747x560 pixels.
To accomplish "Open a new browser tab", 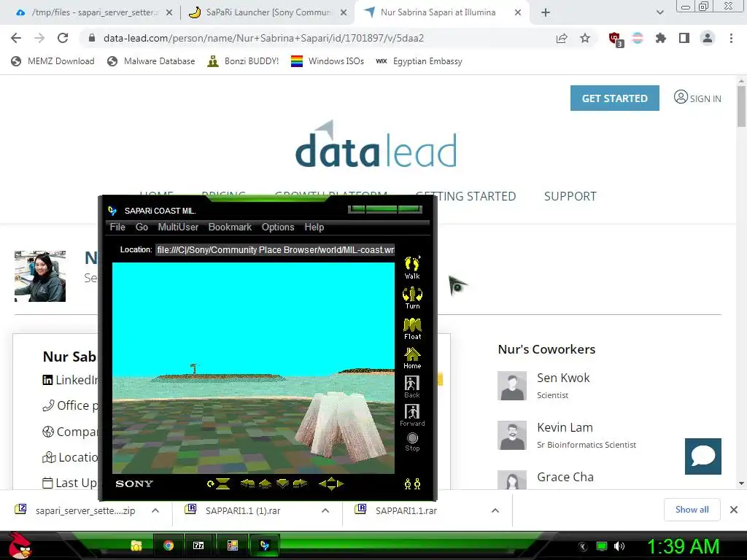I will 546,13.
